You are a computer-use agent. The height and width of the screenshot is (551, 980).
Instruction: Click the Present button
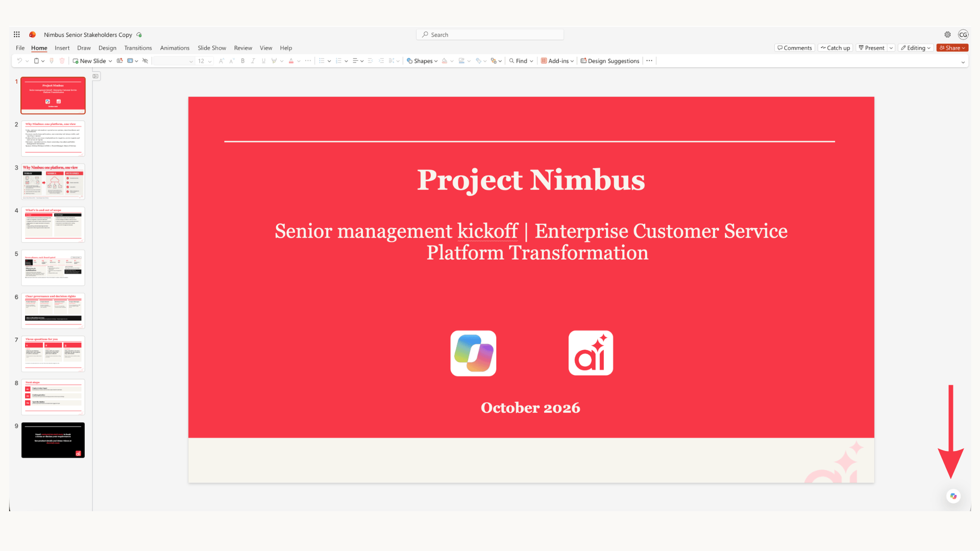pos(872,48)
